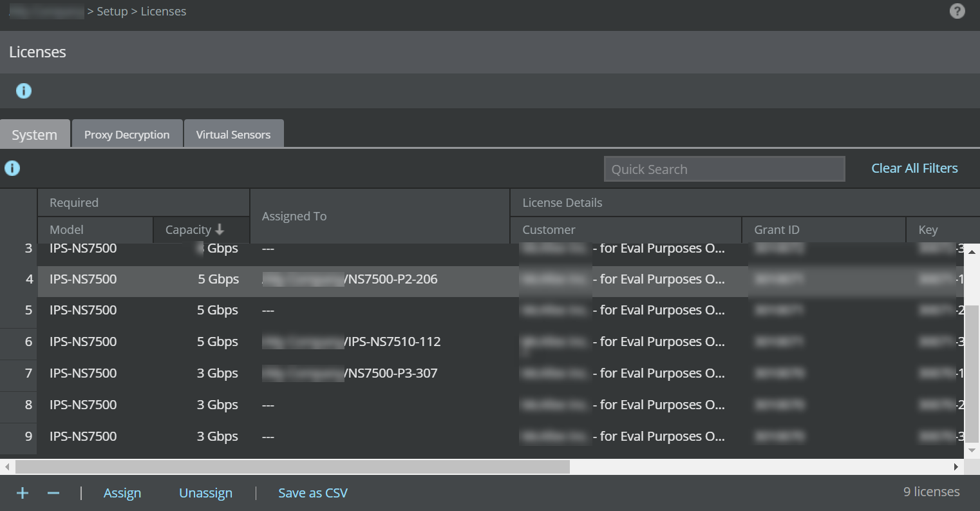Click the Assign button
Screen dimensions: 980x511
pos(122,493)
